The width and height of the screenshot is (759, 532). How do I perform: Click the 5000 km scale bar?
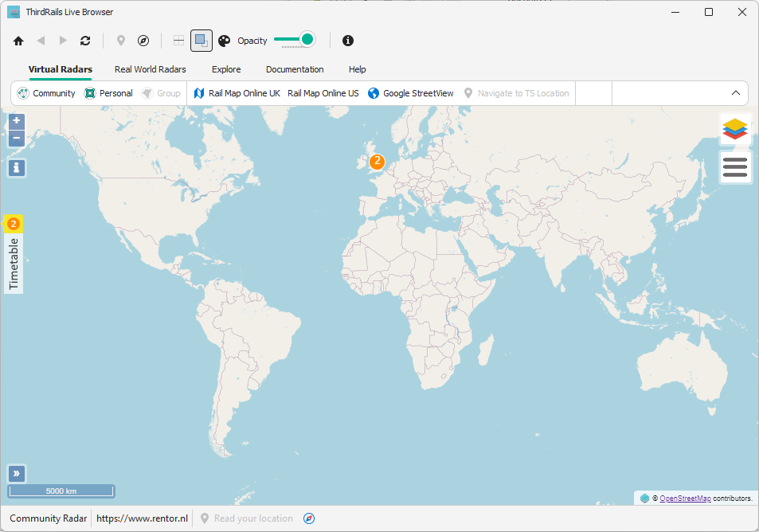(61, 491)
